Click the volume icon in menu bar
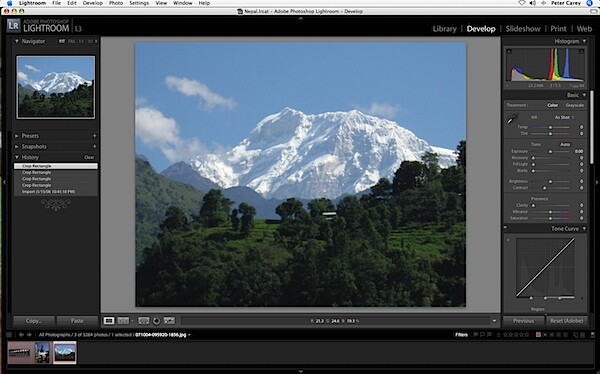Screen dimensions: 600x374 click(x=533, y=3)
